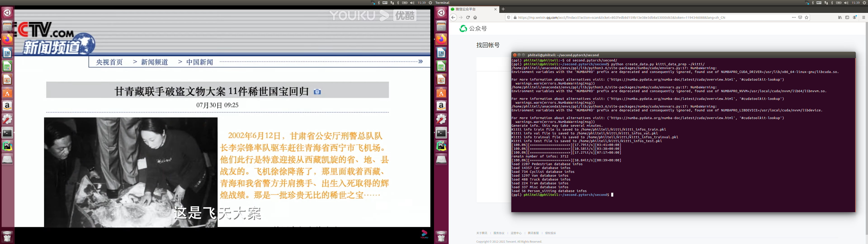Viewport: 868px width, 244px height.
Task: Reload the page with the refresh icon
Action: tap(468, 17)
